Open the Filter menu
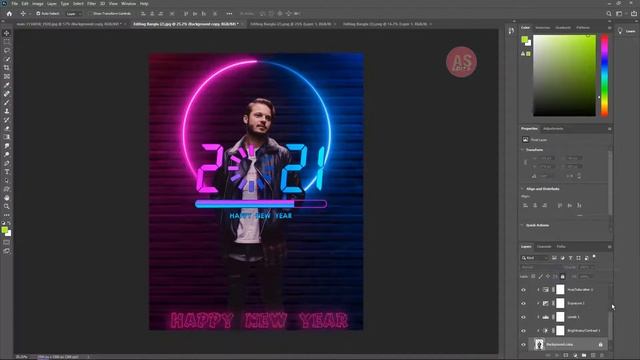 click(91, 4)
